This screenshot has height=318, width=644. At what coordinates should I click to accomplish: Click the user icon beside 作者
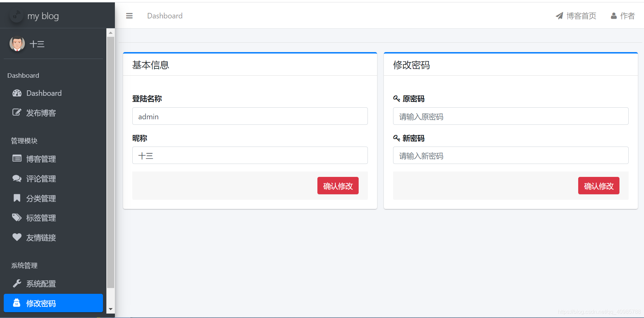click(614, 16)
